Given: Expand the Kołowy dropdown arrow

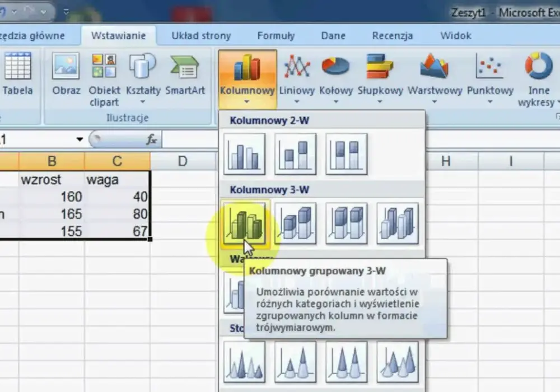Looking at the screenshot, I should click(x=335, y=102).
